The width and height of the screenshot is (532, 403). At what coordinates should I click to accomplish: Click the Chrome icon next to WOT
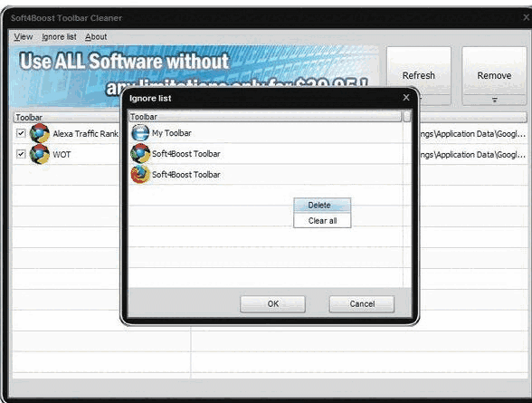(x=40, y=154)
